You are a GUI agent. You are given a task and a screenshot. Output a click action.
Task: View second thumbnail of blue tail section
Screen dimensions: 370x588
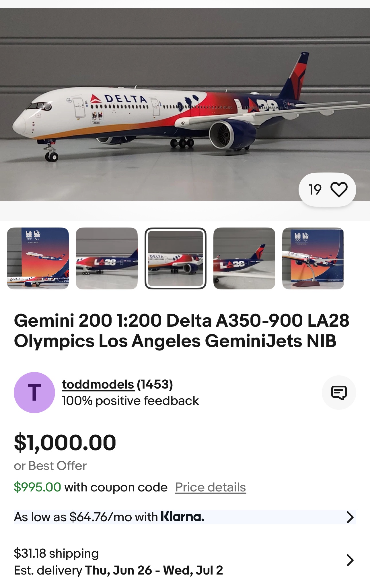pos(107,258)
